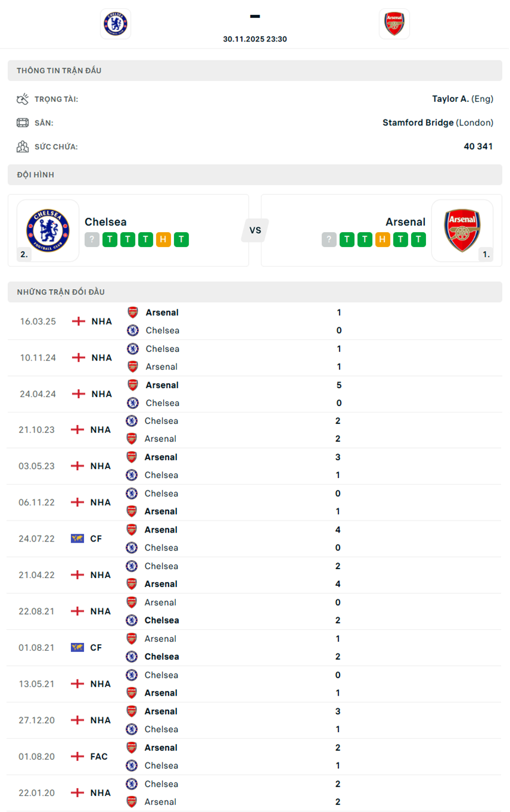Toggle the orange H badge in Chelsea's form
Screen dimensions: 510x812
pos(163,239)
